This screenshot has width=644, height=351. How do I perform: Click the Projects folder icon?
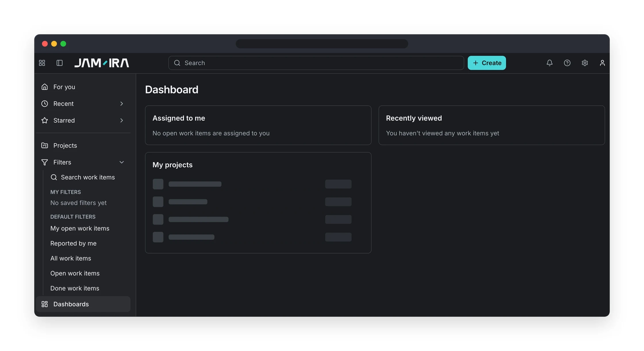click(45, 146)
